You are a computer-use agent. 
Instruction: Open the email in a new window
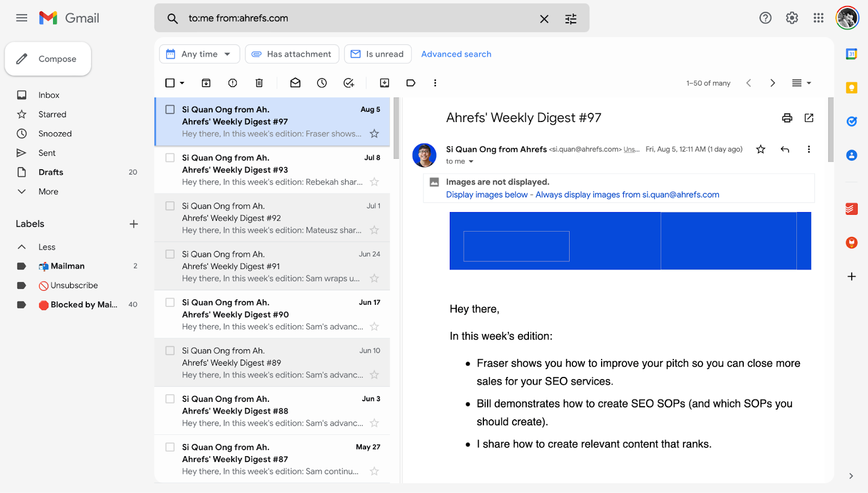coord(809,118)
